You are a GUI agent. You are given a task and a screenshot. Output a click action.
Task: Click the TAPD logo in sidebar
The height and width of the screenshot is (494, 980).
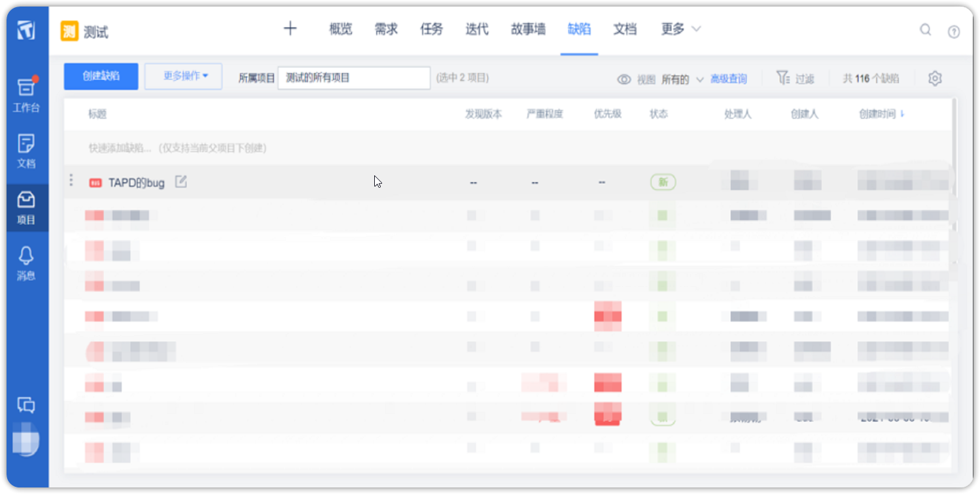click(26, 30)
